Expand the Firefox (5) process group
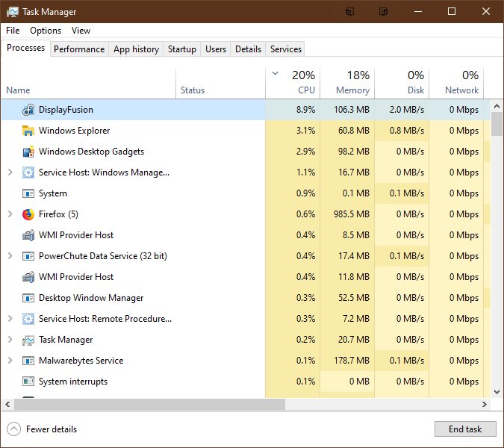The width and height of the screenshot is (504, 448). [10, 214]
